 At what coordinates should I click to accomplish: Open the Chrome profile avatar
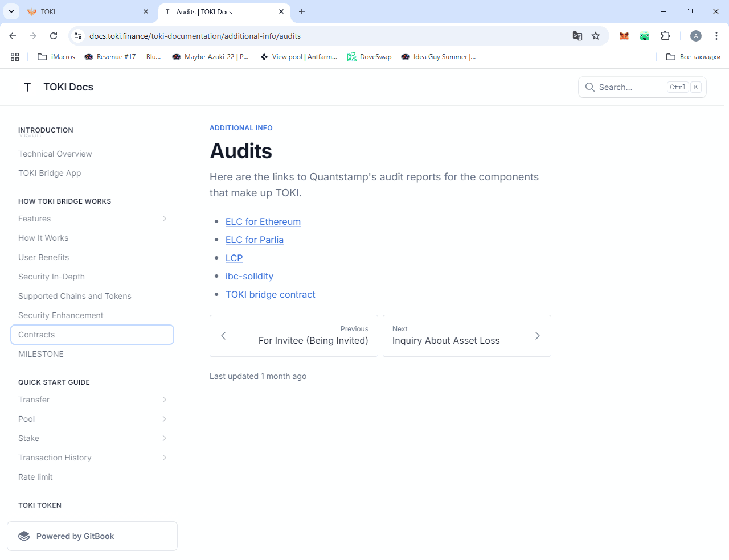(696, 36)
